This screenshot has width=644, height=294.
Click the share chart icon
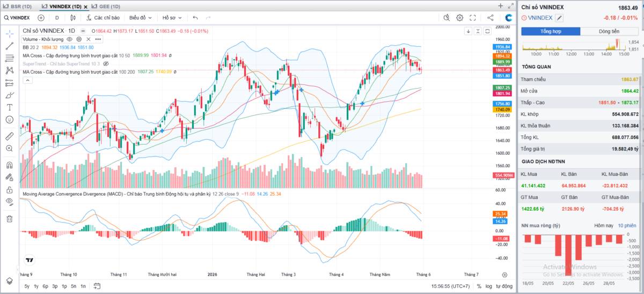tap(490, 17)
